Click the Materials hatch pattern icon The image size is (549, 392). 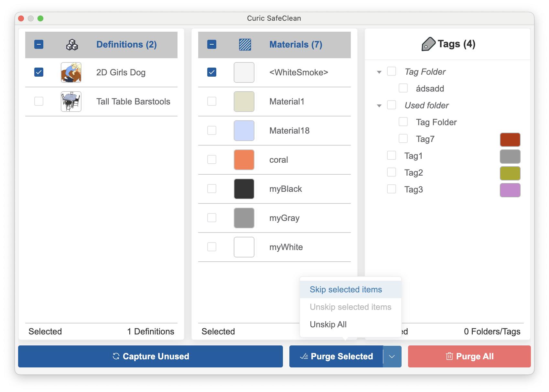[245, 45]
